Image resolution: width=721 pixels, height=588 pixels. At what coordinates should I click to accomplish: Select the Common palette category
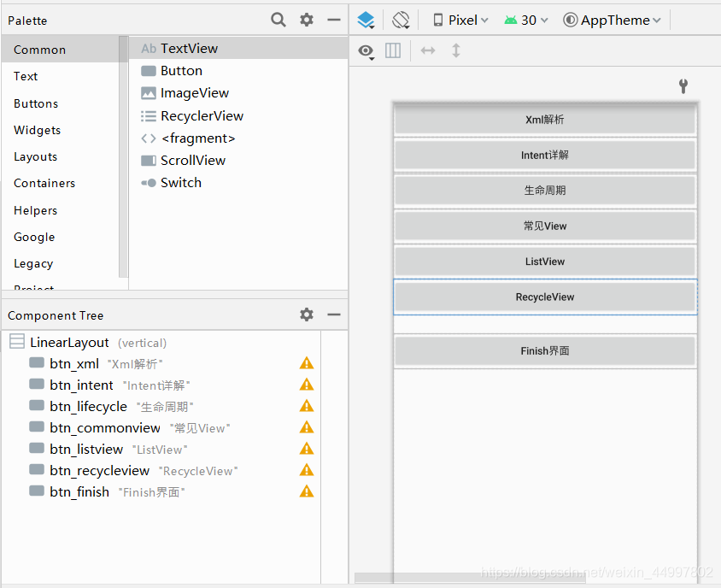coord(61,50)
